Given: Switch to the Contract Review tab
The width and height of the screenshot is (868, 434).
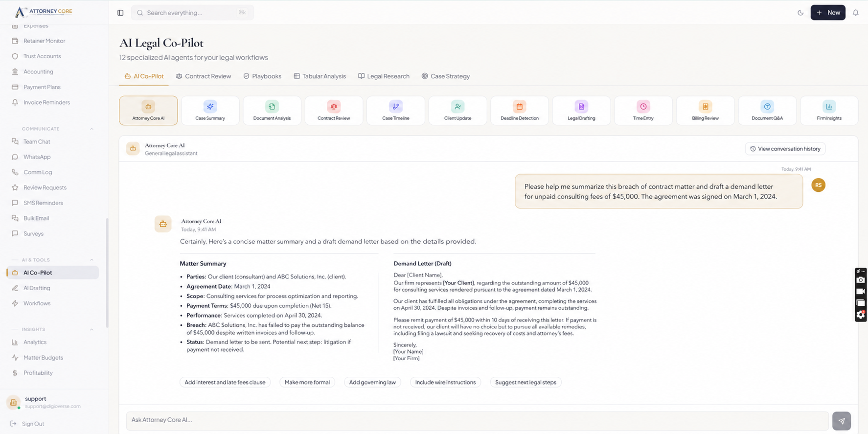Looking at the screenshot, I should point(203,76).
